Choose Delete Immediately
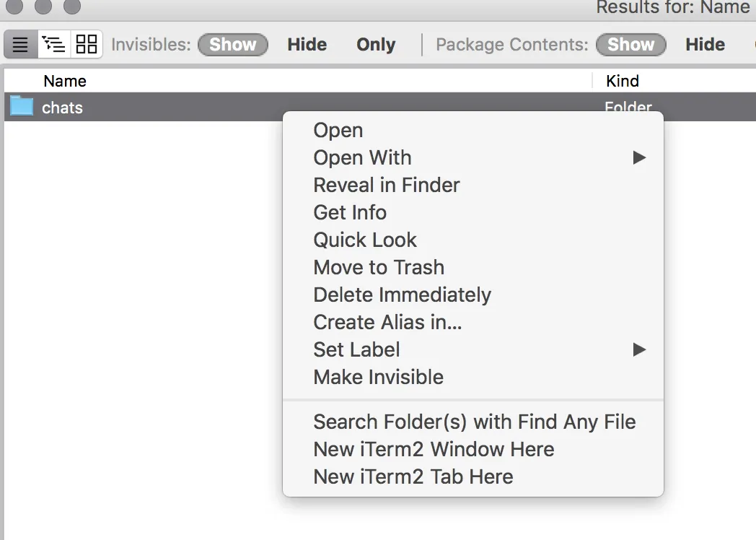Screen dimensions: 756x540 click(402, 295)
